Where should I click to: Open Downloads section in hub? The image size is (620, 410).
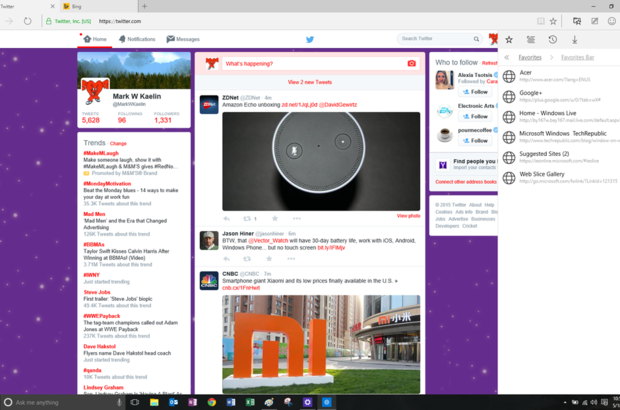tap(575, 40)
